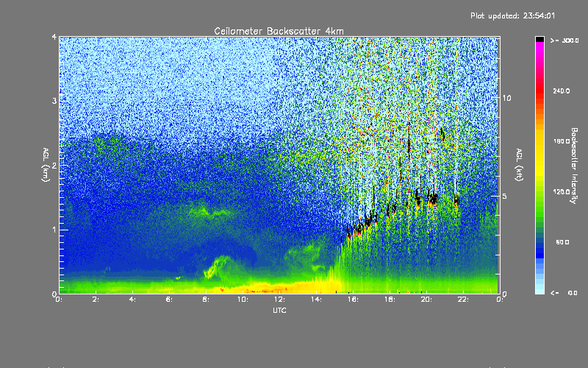The image size is (588, 368).
Task: Click the "20:" UTC hour tick label
Action: click(427, 300)
